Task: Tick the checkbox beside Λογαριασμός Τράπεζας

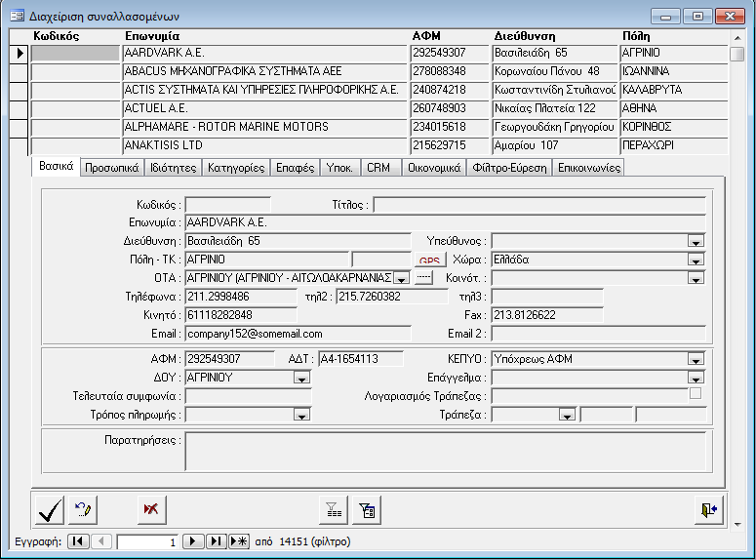Action: point(695,394)
